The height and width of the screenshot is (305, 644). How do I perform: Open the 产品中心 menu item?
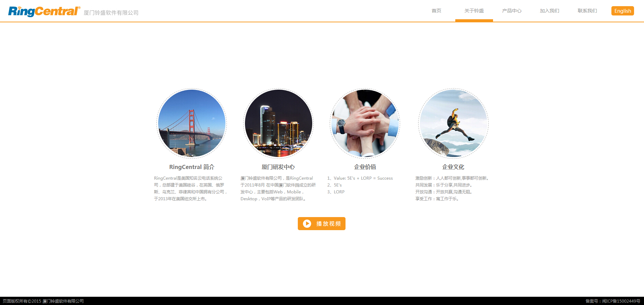512,11
